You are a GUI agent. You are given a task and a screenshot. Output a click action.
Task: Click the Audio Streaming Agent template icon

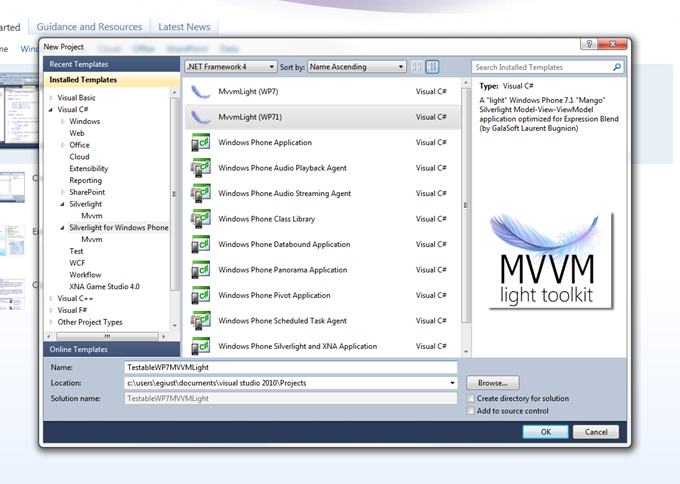[x=200, y=193]
